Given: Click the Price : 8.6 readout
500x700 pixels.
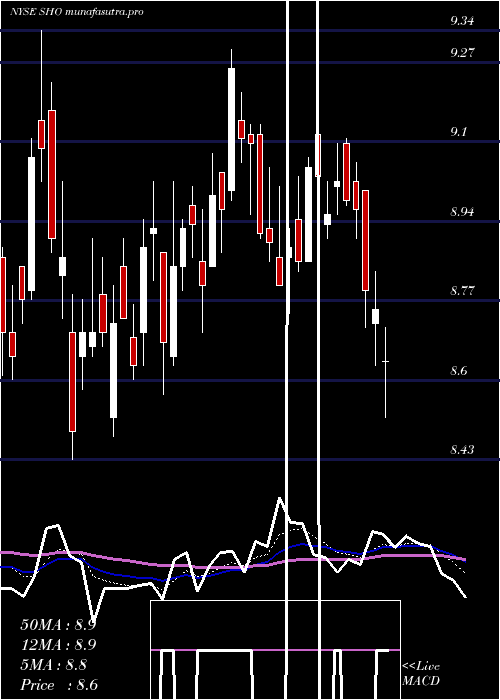Looking at the screenshot, I should tap(59, 685).
